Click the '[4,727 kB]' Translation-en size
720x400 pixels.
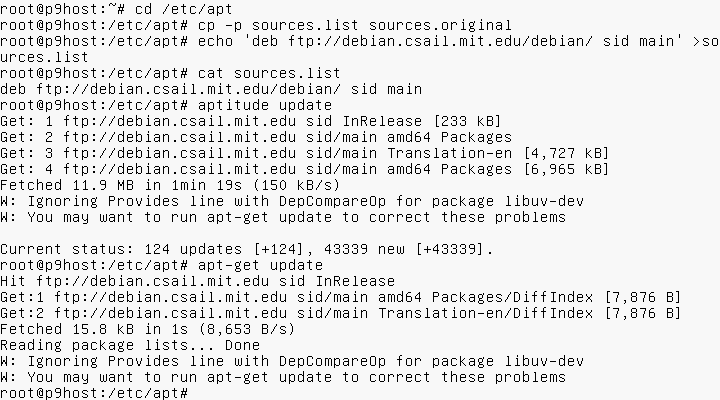coord(566,153)
